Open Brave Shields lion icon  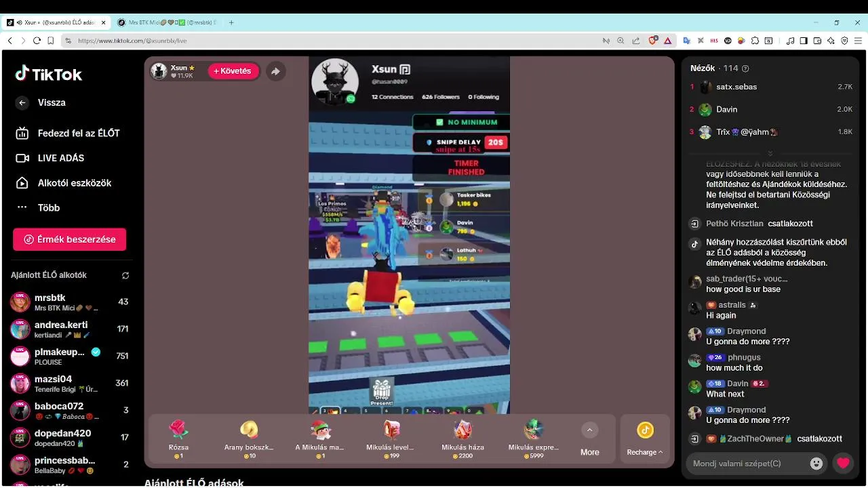point(653,41)
